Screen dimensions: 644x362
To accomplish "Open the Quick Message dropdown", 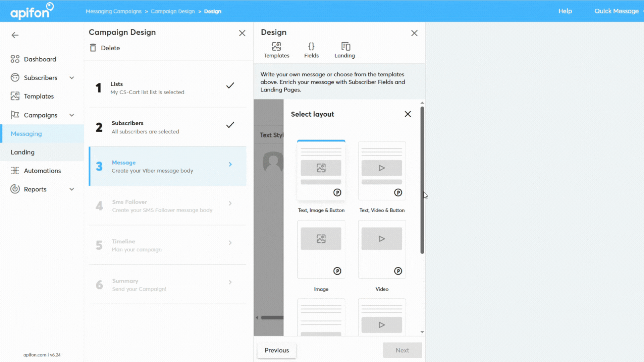I will (616, 11).
